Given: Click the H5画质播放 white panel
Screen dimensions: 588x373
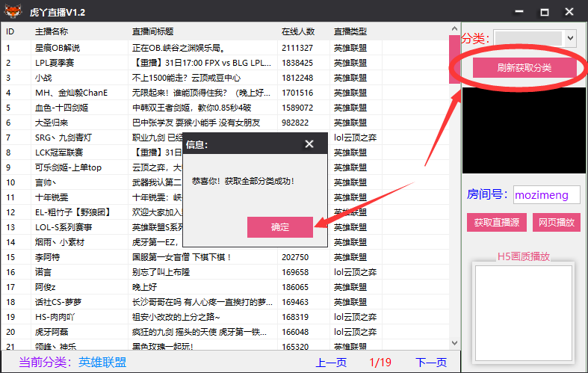Looking at the screenshot, I should (x=523, y=314).
